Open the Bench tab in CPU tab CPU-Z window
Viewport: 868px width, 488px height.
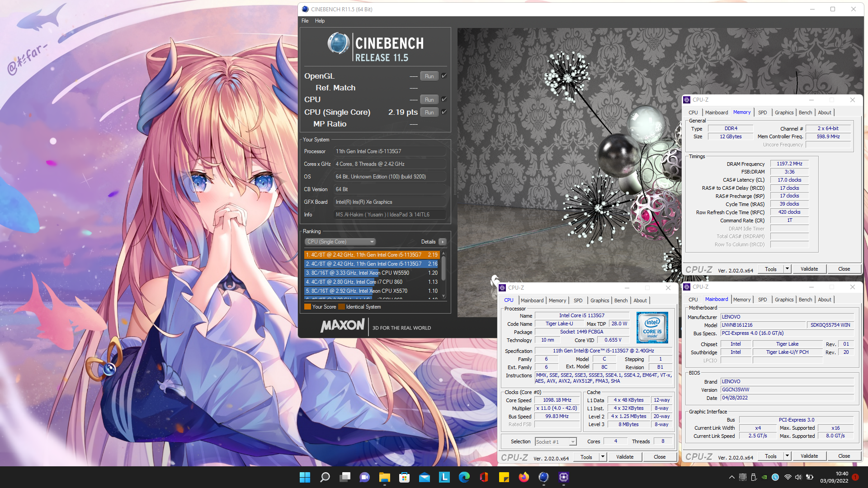[x=621, y=300]
